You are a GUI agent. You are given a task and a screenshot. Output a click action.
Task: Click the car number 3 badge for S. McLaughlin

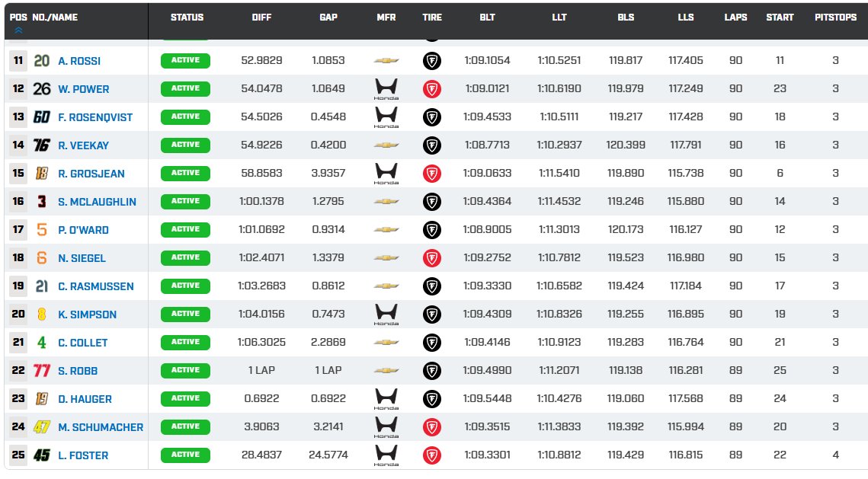[42, 202]
